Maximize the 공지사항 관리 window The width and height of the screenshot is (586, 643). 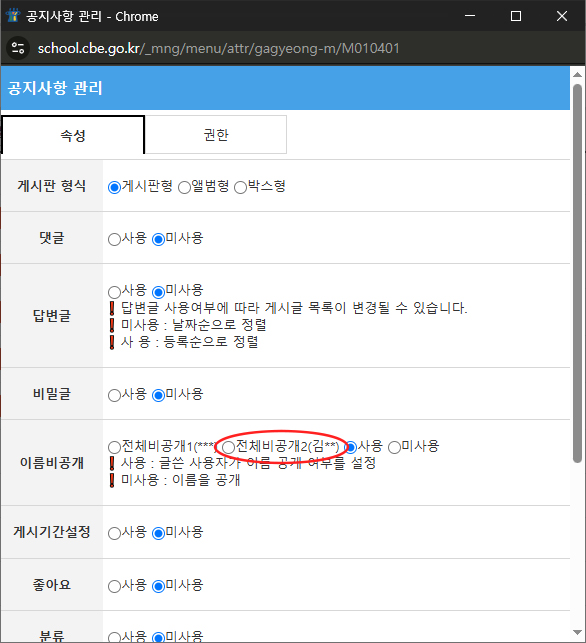516,16
